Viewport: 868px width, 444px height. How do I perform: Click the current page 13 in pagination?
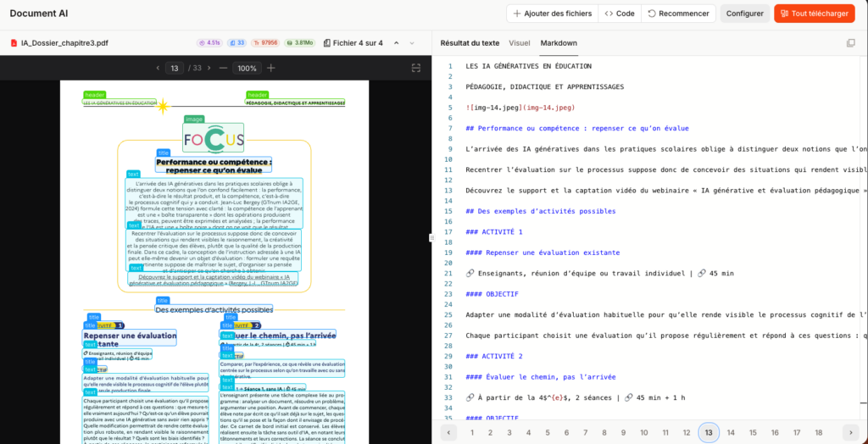tap(709, 432)
